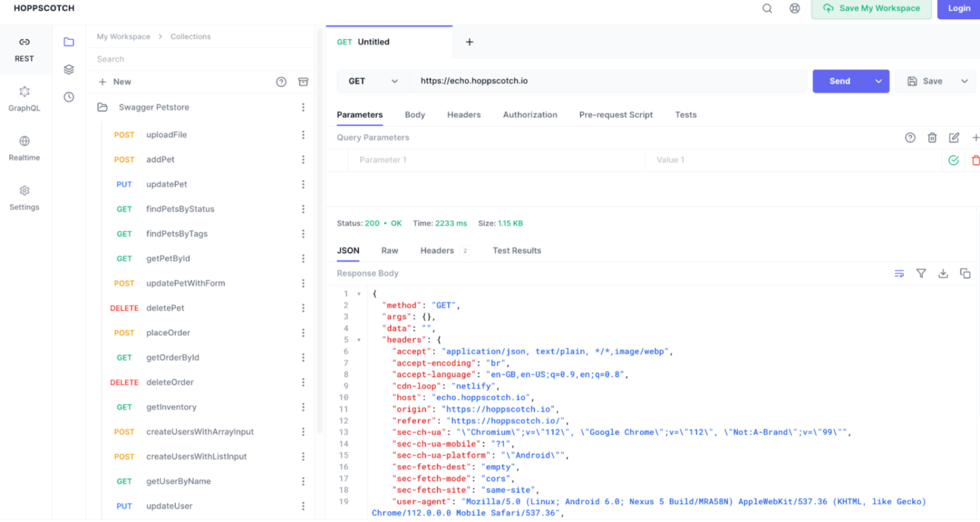Image resolution: width=980 pixels, height=522 pixels.
Task: Show the Collections folder panel icon
Action: click(x=69, y=42)
